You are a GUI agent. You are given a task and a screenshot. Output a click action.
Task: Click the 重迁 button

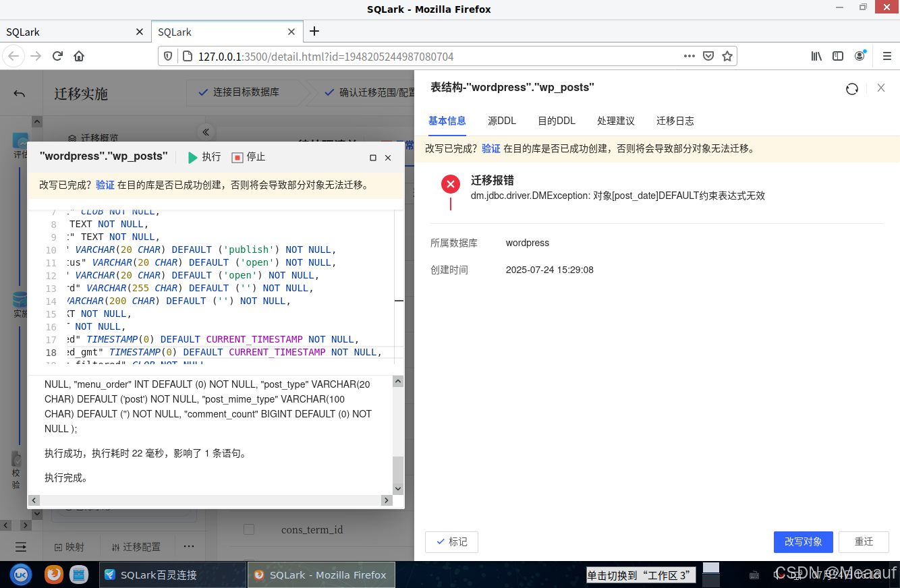point(864,542)
